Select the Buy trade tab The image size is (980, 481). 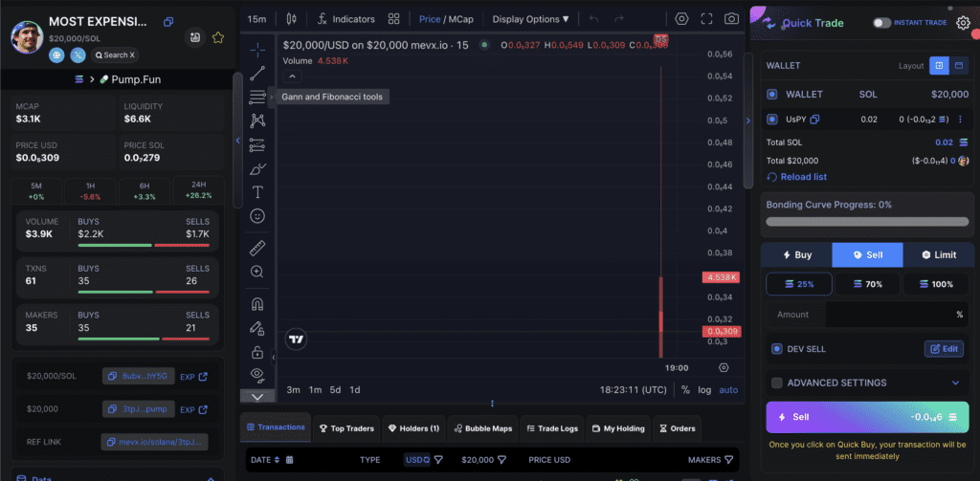click(796, 255)
